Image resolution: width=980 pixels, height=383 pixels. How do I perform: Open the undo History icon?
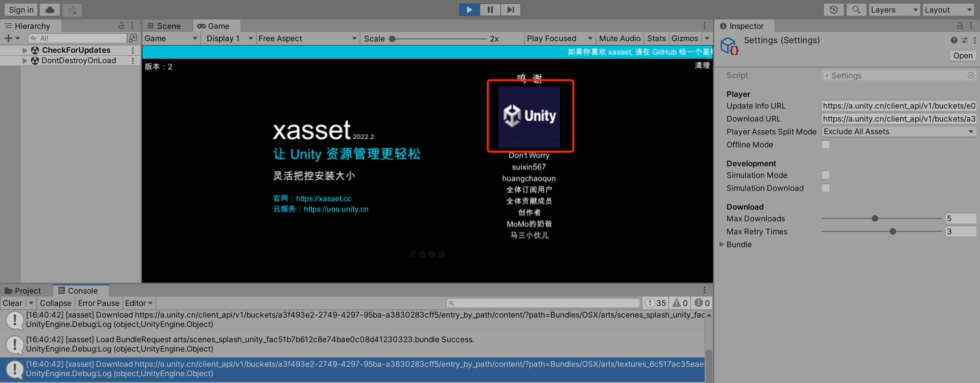(833, 10)
